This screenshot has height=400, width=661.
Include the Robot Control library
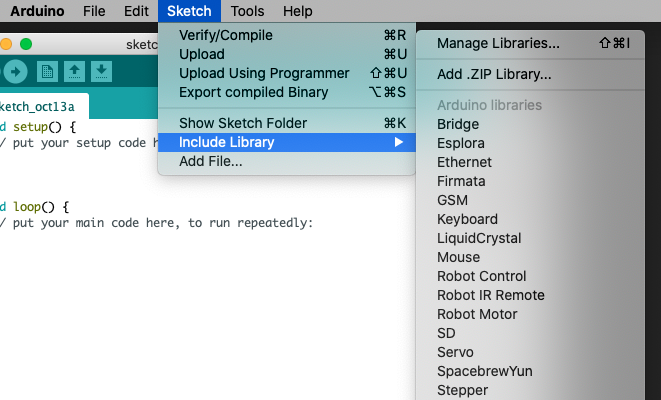click(530, 276)
